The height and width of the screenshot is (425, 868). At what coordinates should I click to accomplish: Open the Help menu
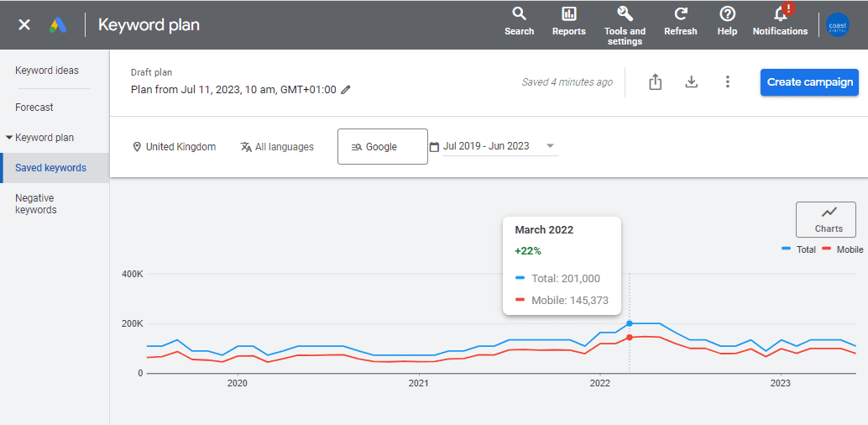[x=727, y=21]
